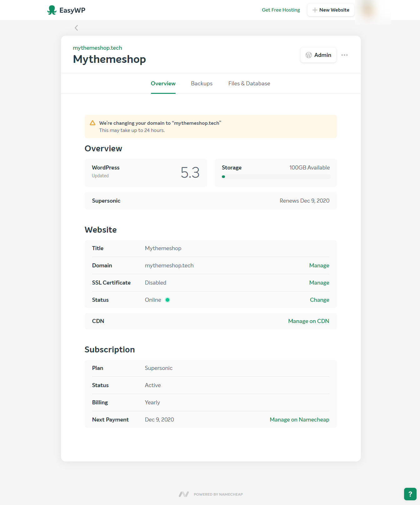Click Manage in the SSL Certificate row
420x505 pixels.
[x=319, y=283]
